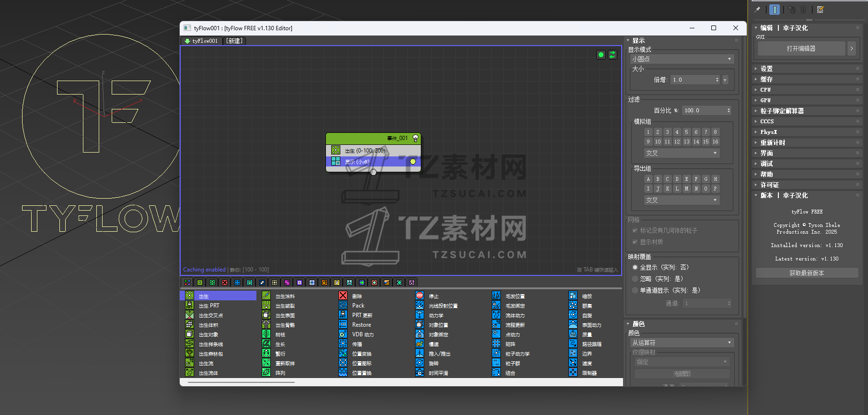
Task: Select the 停止 stop-sign operator icon
Action: coord(420,296)
